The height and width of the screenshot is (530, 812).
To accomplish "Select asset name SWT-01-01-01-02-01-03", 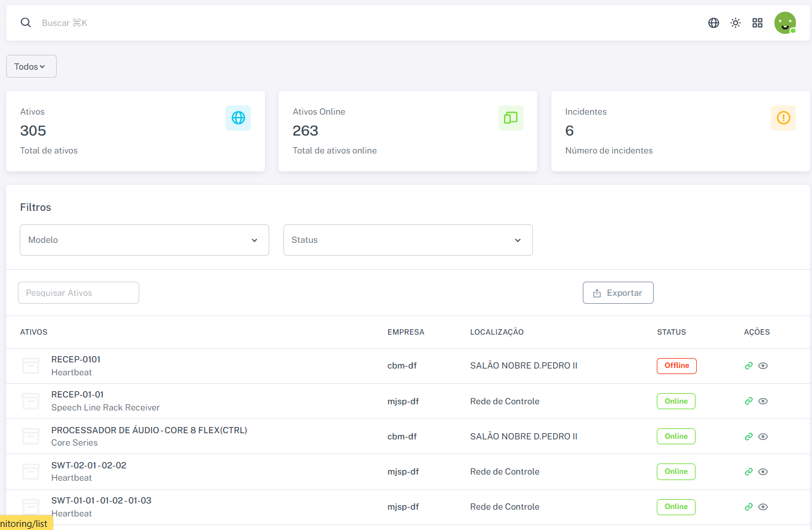I will [101, 500].
